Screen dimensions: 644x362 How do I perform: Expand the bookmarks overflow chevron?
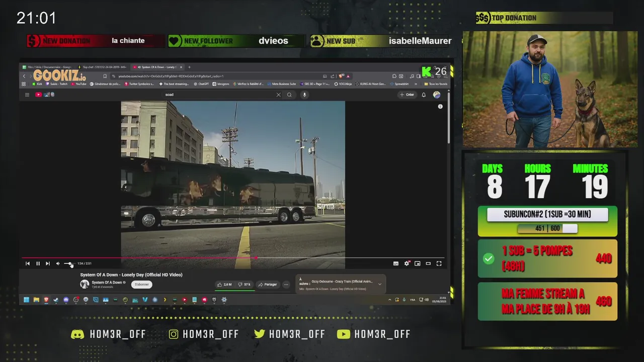tap(416, 84)
